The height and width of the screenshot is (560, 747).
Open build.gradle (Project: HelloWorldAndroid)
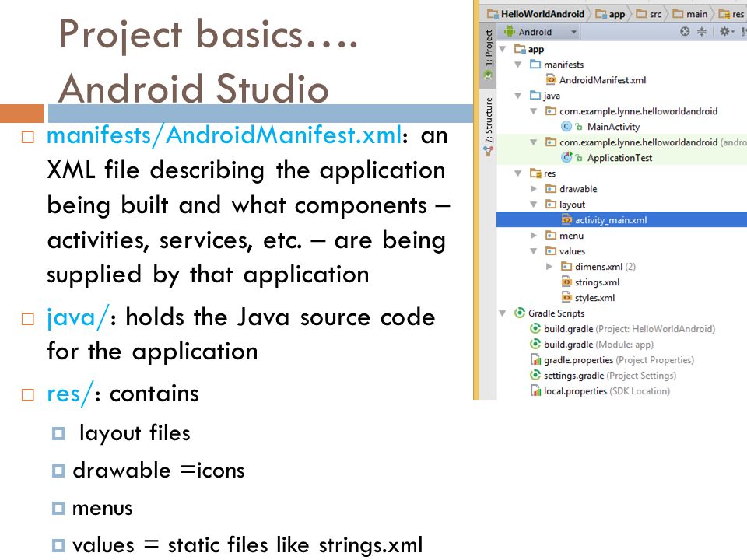[x=630, y=328]
